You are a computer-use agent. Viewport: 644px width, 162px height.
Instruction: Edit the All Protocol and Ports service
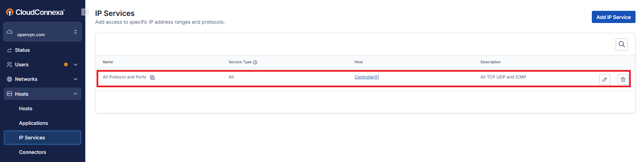coord(604,79)
